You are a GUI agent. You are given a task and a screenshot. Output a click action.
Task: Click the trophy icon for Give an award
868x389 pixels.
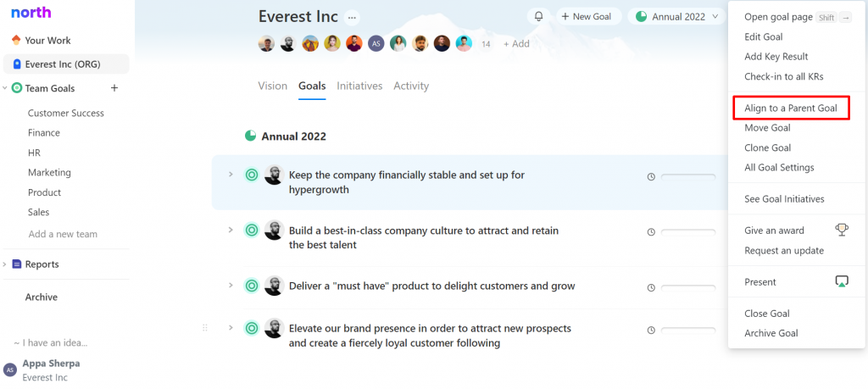pos(842,230)
